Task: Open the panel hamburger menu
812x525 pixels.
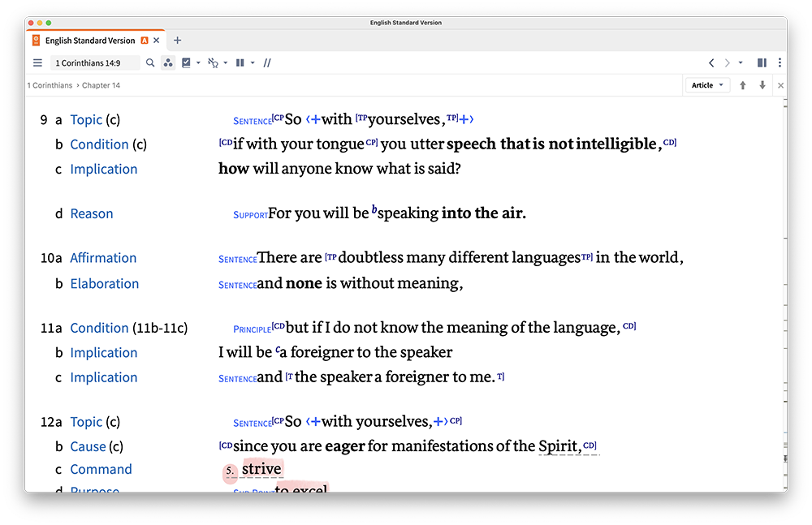Action: [x=37, y=63]
